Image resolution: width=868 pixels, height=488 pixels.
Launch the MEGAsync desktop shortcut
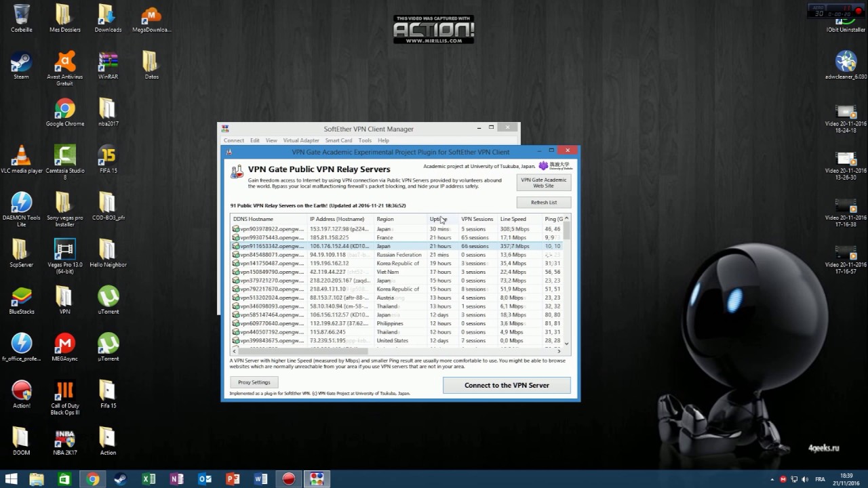[64, 347]
